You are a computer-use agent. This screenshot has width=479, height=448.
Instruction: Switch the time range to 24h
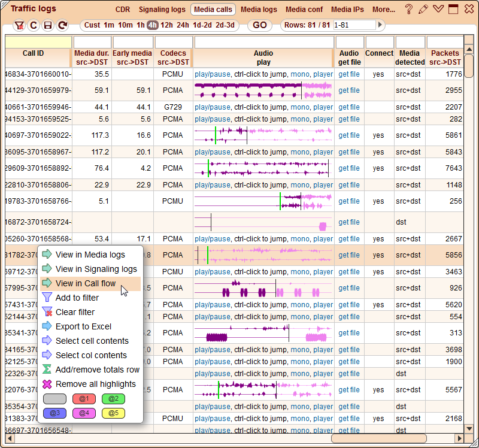[181, 26]
